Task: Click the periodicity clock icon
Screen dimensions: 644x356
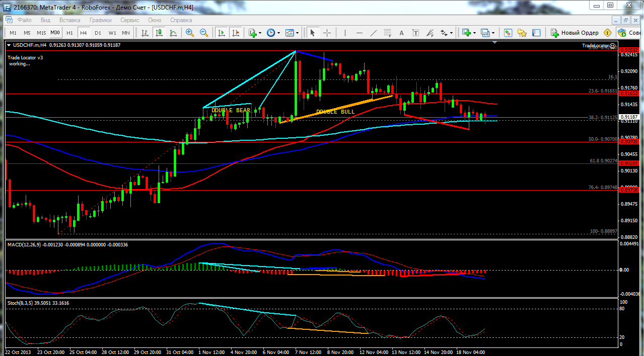Action: point(271,33)
